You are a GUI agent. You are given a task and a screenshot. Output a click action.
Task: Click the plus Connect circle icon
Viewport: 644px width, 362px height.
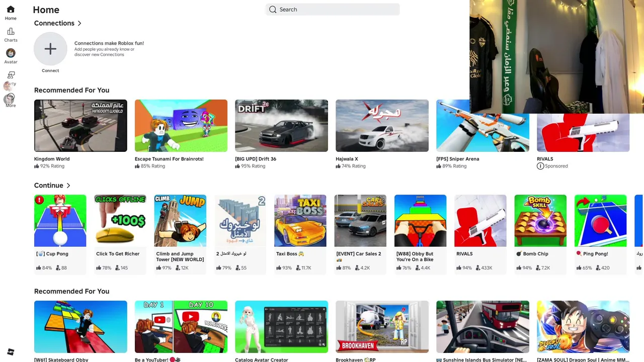[50, 49]
